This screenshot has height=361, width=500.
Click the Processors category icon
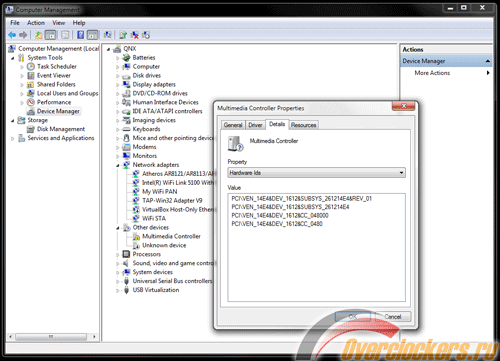coord(126,254)
